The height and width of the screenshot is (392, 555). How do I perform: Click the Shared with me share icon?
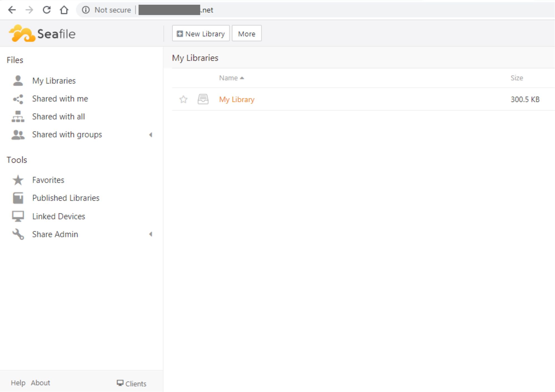18,99
